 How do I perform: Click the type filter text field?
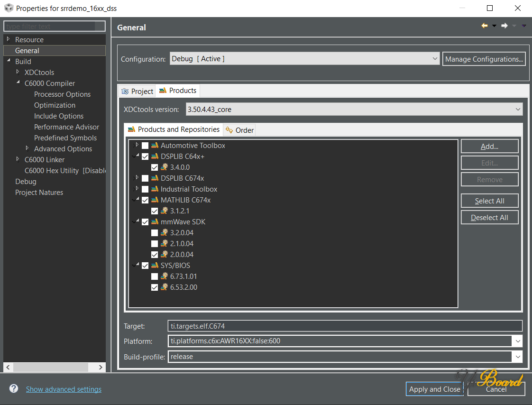[x=54, y=26]
